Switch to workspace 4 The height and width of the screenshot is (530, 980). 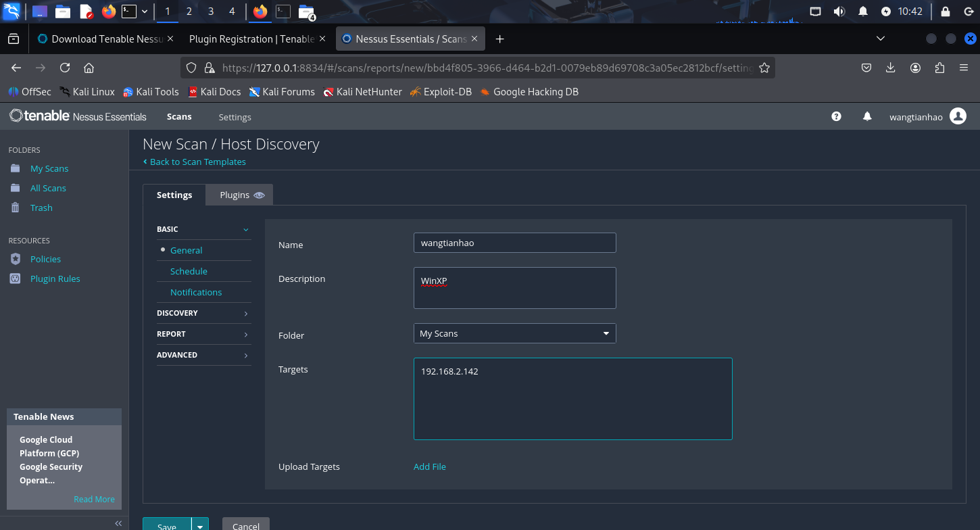[232, 11]
